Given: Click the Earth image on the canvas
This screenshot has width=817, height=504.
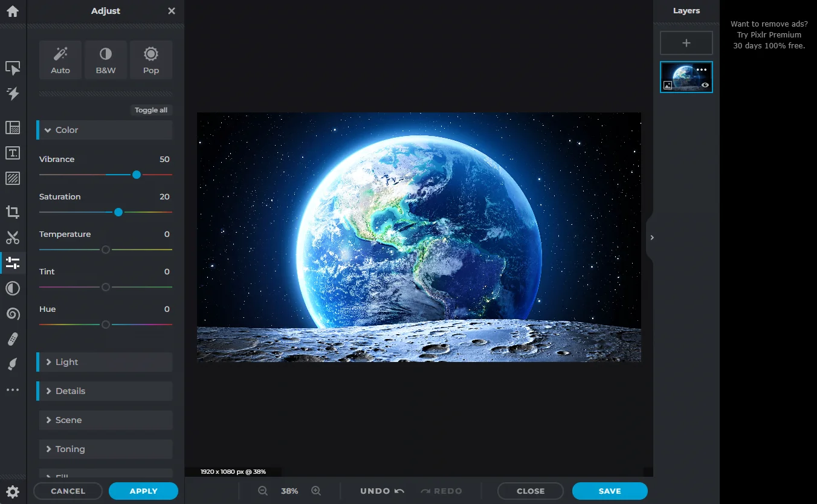Looking at the screenshot, I should pyautogui.click(x=419, y=237).
